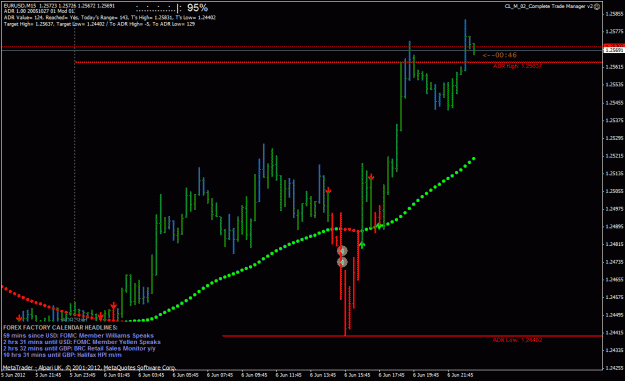Click the 1.25615 price axis label
Screen dimensions: 625x381
614,67
